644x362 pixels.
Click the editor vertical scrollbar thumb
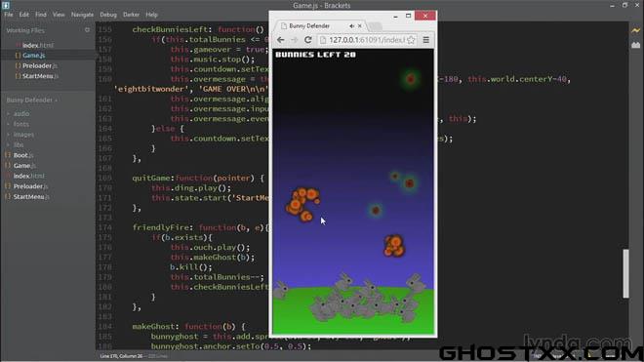pos(625,273)
